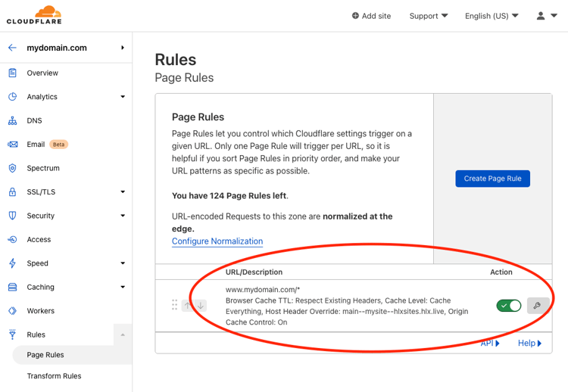Viewport: 568px width, 392px height.
Task: Expand the Caching submenu arrow
Action: click(x=123, y=287)
